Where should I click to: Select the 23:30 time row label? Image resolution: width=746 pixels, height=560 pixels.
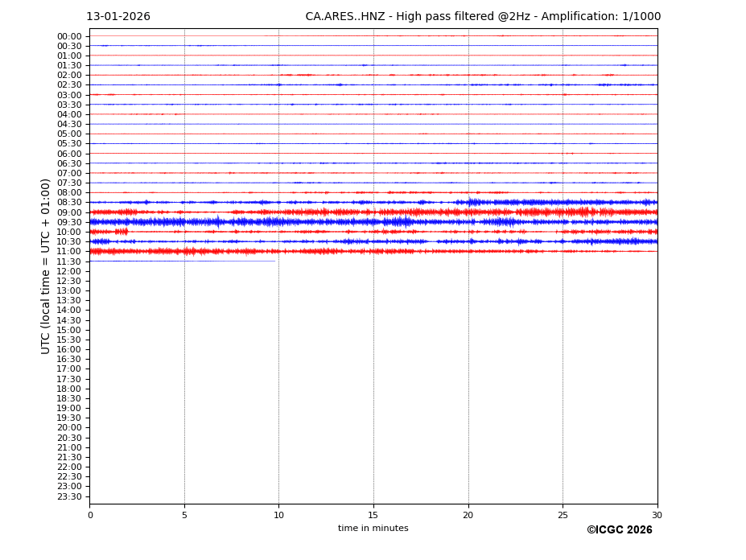69,496
